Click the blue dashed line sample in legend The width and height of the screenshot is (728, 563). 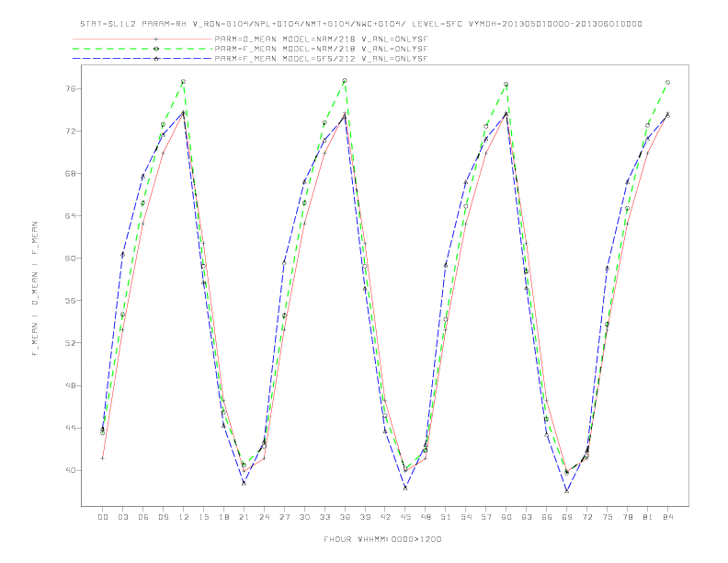(142, 59)
